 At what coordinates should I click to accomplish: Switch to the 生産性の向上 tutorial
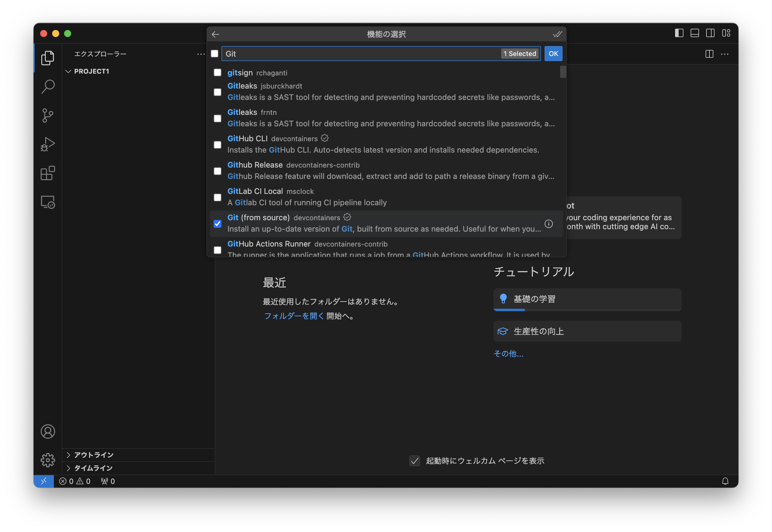point(587,331)
